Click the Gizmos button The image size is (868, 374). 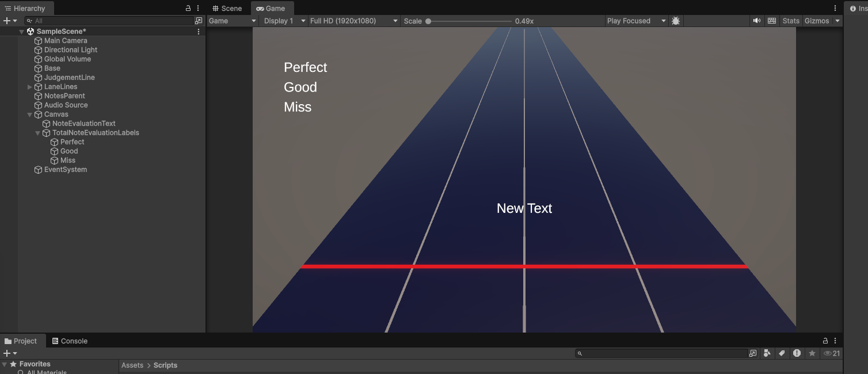(817, 21)
